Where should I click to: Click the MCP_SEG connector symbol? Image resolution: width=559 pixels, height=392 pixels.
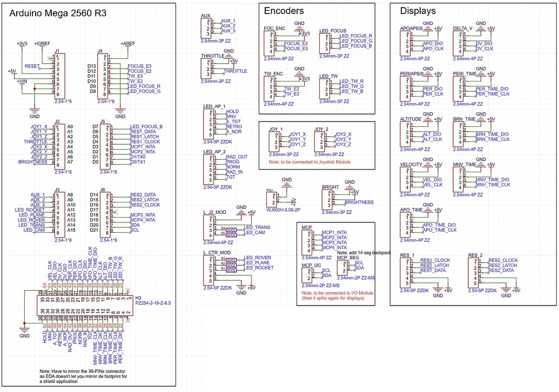pos(342,268)
